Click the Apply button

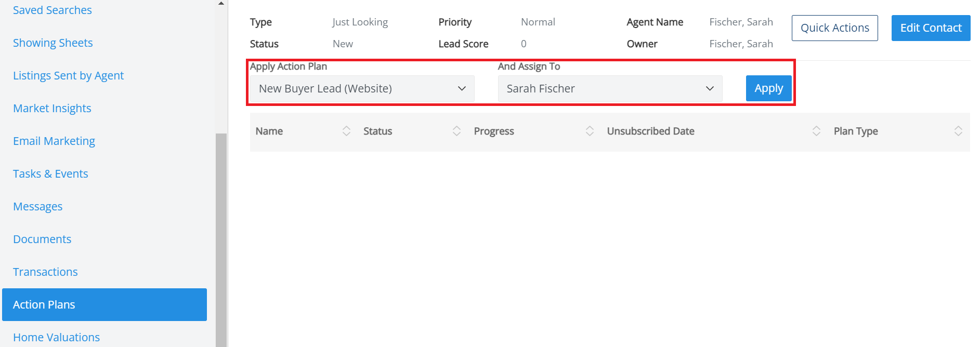pos(768,88)
